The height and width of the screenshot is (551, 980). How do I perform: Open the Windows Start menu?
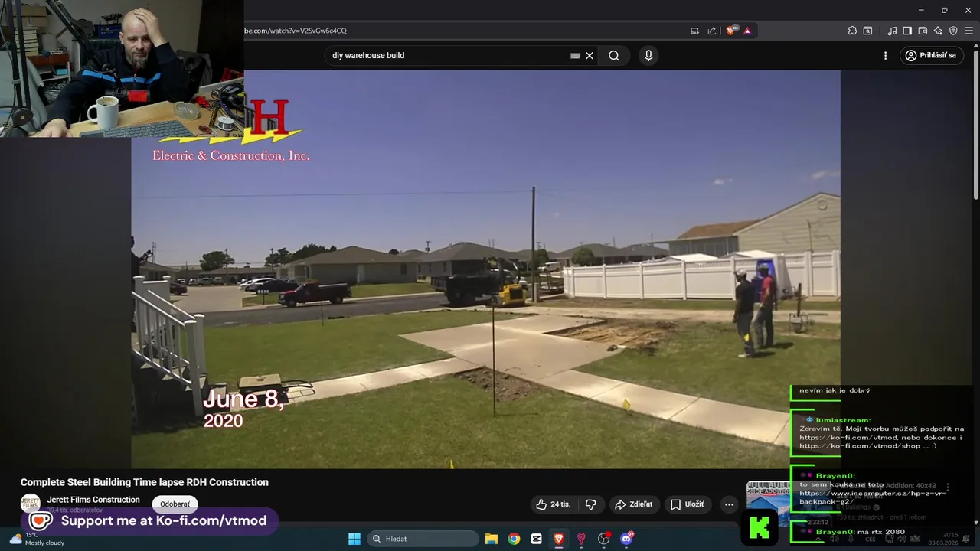click(x=354, y=539)
